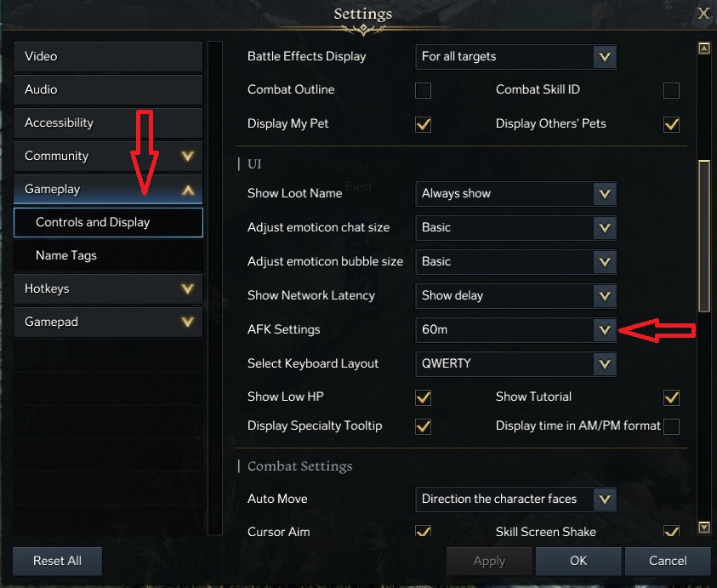
Task: Expand the Community section arrow
Action: tap(188, 157)
